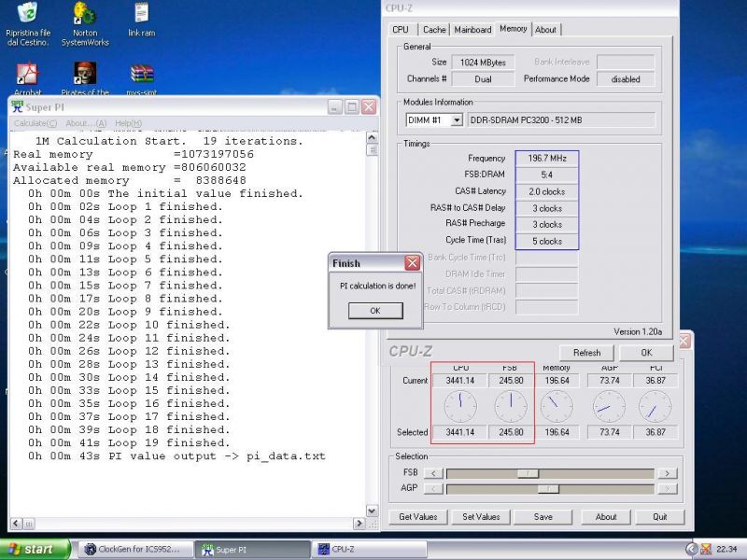
Task: Click Super PI title bar icon
Action: 17,106
